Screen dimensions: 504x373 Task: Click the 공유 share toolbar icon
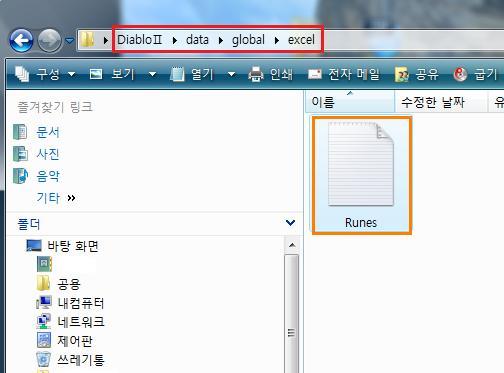[402, 74]
